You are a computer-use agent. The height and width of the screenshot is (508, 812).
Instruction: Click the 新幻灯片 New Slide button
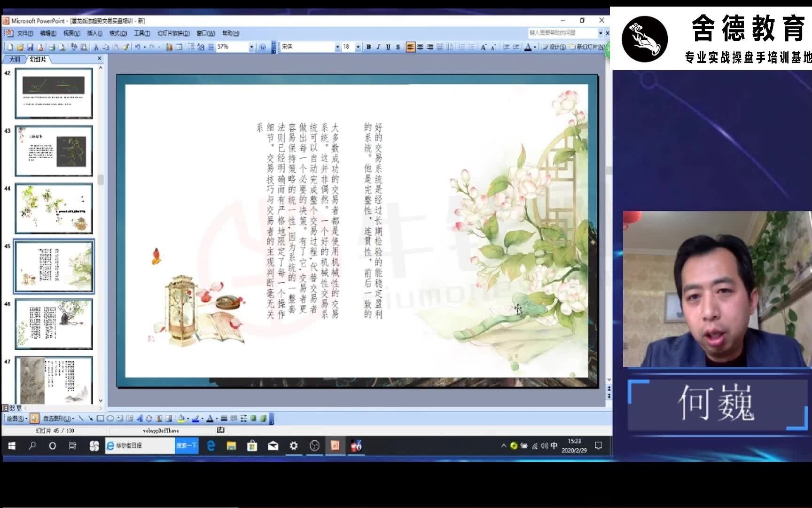(x=586, y=47)
